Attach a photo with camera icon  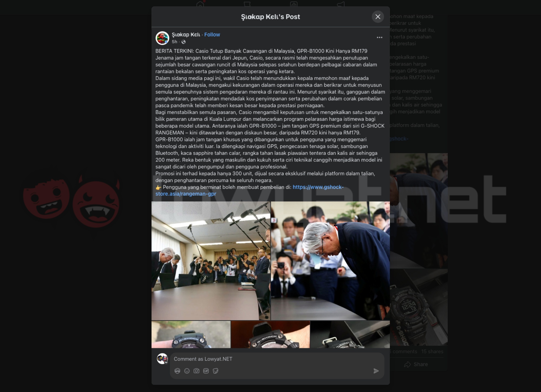pos(196,371)
